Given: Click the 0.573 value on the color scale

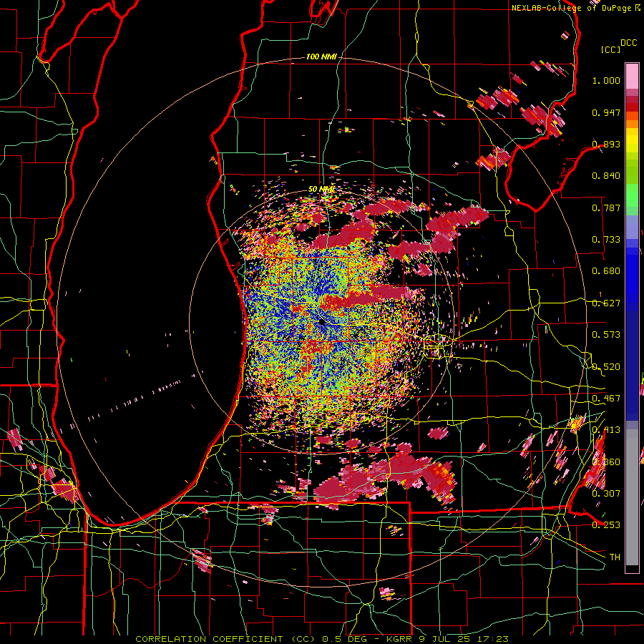Looking at the screenshot, I should click(x=606, y=335).
